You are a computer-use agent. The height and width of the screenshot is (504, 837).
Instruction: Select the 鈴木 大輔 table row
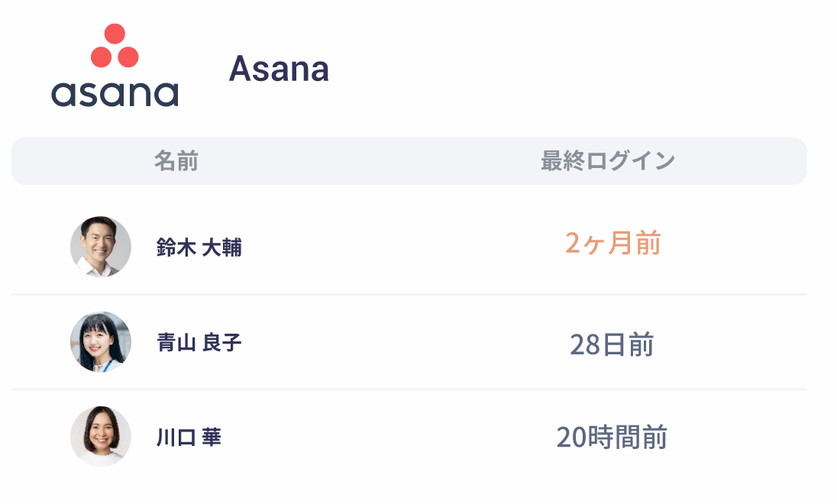pyautogui.click(x=409, y=247)
